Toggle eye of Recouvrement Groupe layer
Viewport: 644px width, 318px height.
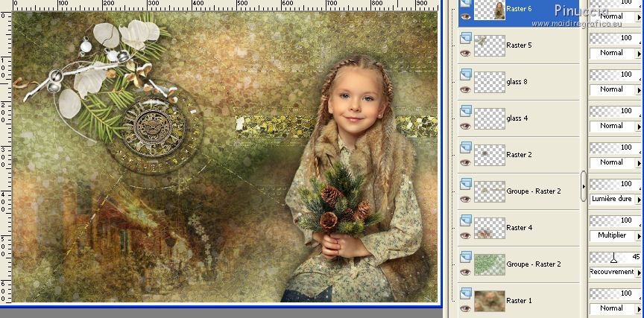(x=465, y=272)
